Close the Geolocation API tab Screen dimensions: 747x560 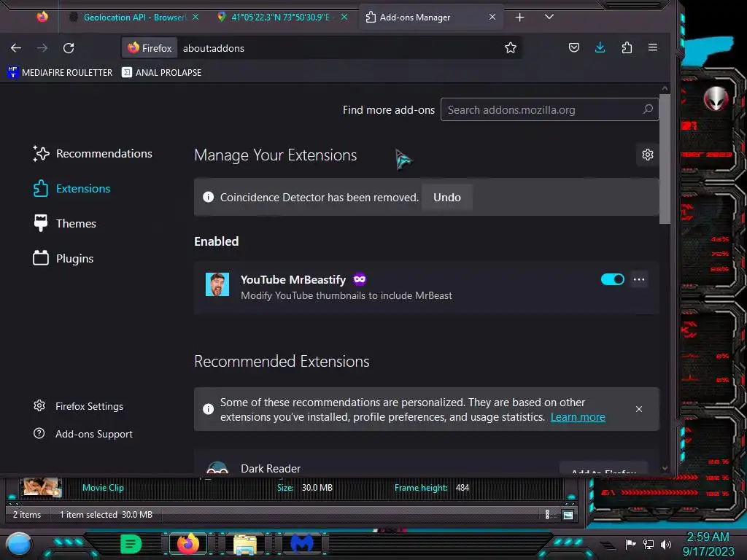[196, 17]
